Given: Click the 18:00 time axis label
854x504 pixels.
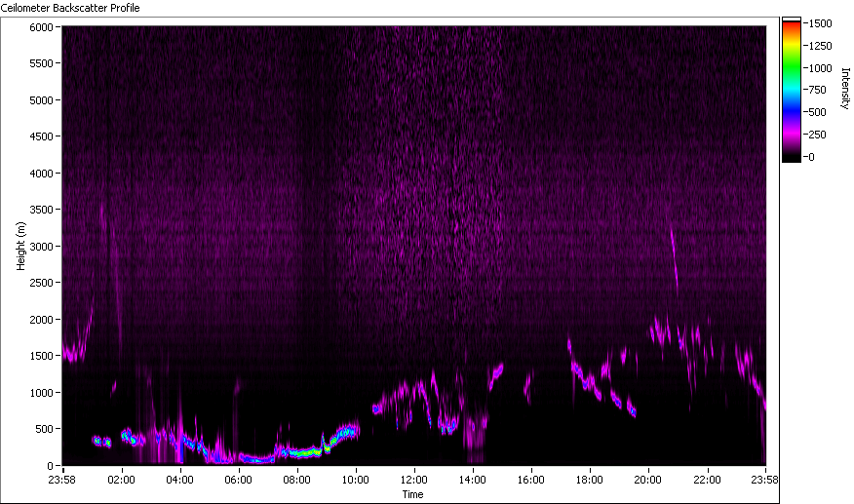Looking at the screenshot, I should (589, 480).
